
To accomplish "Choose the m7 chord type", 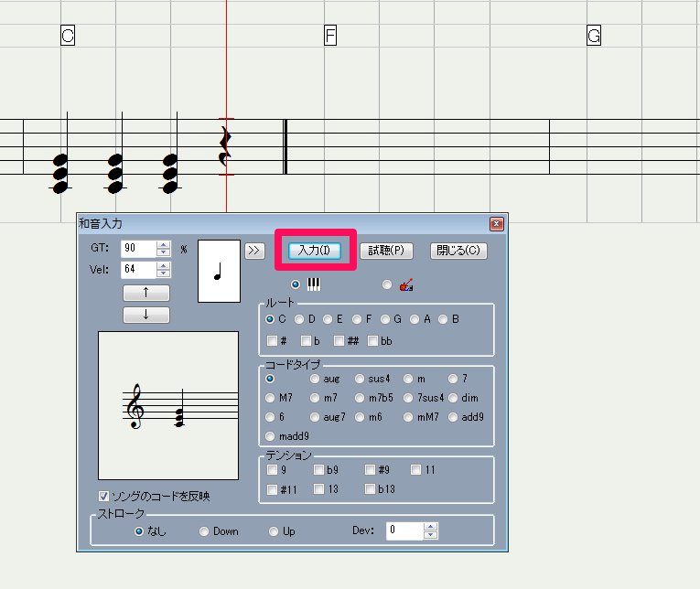I will click(x=316, y=398).
